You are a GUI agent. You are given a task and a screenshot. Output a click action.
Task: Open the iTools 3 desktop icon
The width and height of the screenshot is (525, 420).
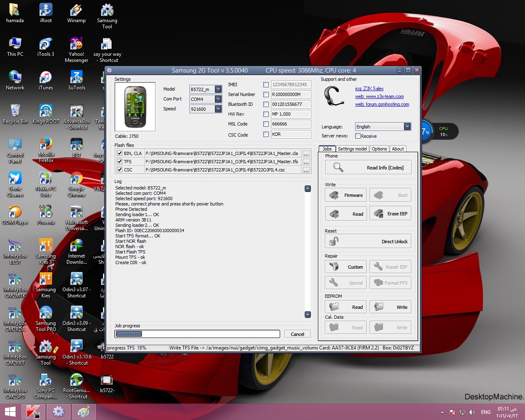[x=46, y=47]
